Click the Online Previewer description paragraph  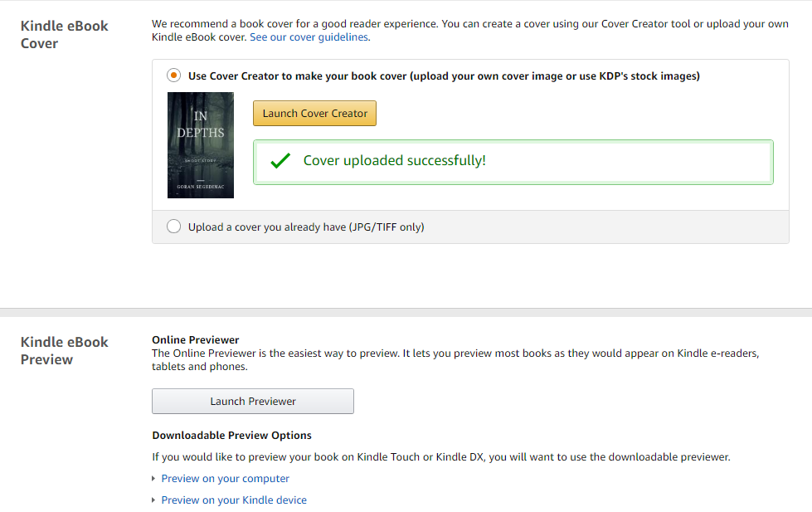[455, 359]
